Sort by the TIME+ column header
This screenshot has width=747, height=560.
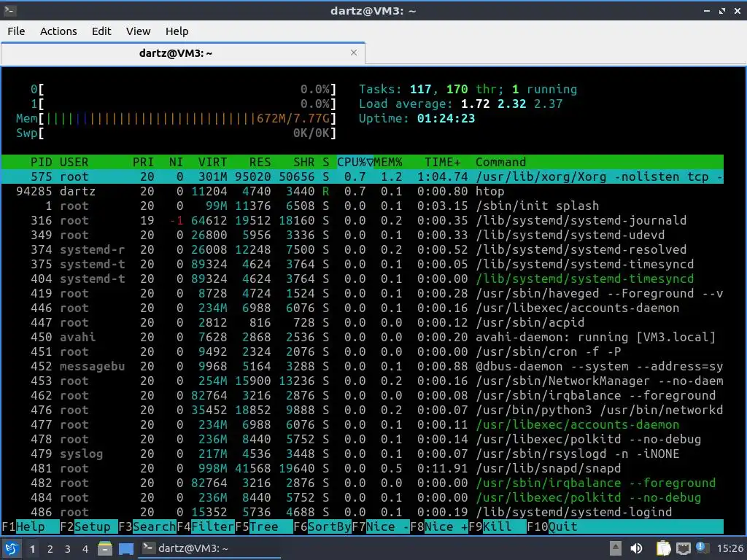point(443,163)
